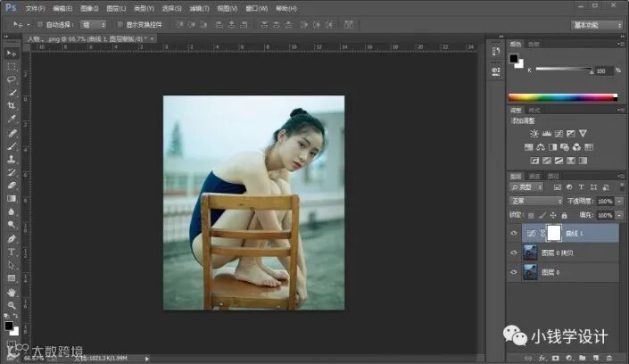Viewport: 629px width, 364px height.
Task: Click the foreground color swatch in Color panel
Action: [514, 59]
